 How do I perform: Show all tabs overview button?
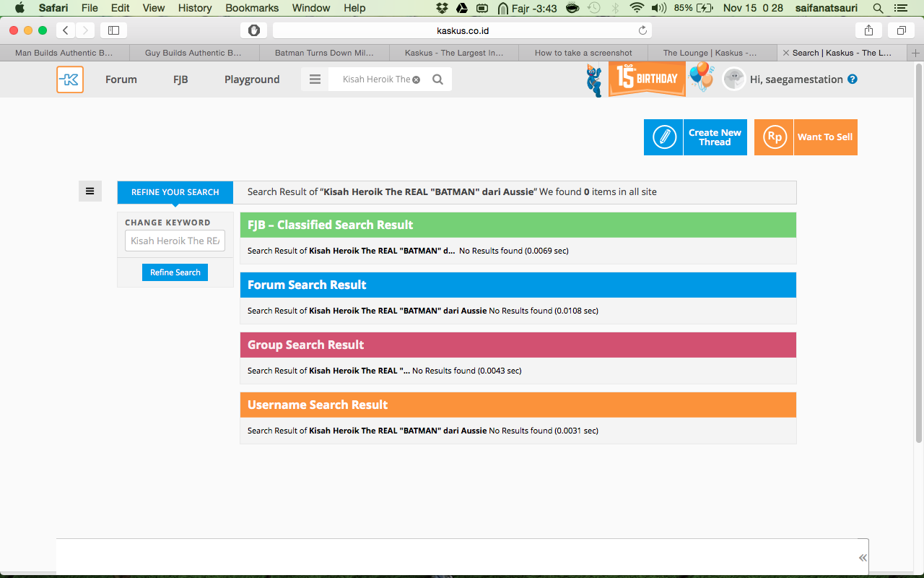[902, 30]
